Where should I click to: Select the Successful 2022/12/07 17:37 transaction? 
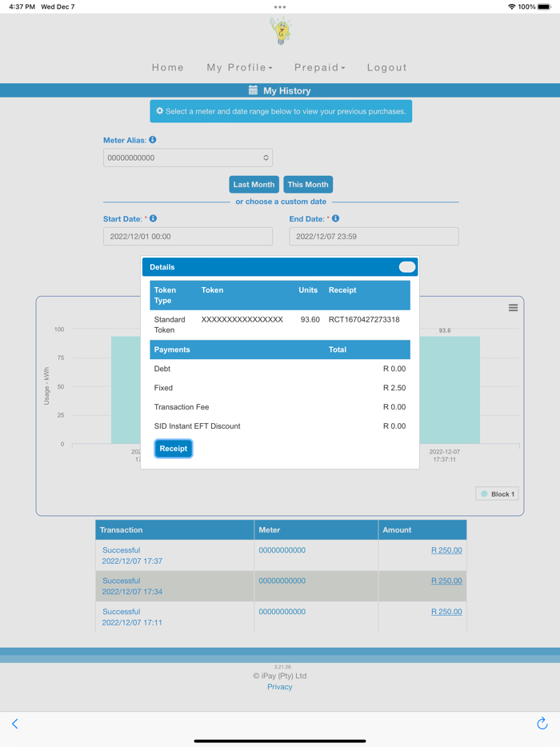[x=132, y=556]
